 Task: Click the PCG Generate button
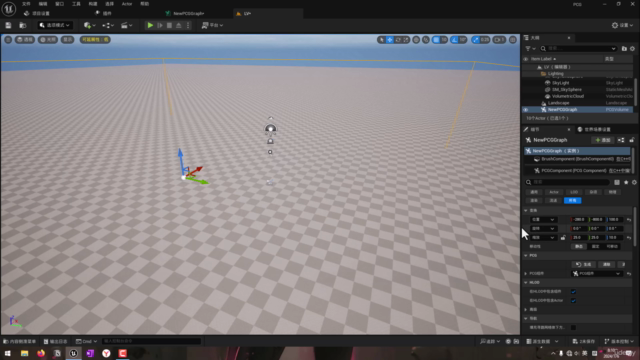[584, 264]
